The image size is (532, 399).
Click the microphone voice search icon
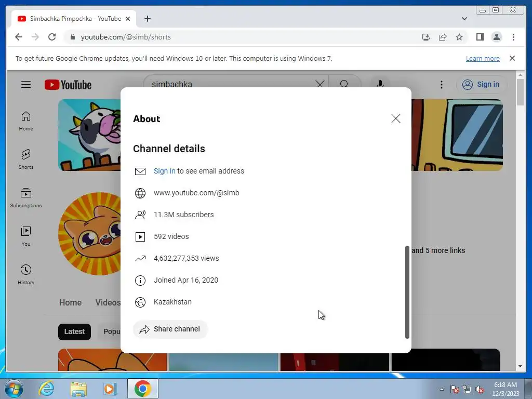point(380,84)
